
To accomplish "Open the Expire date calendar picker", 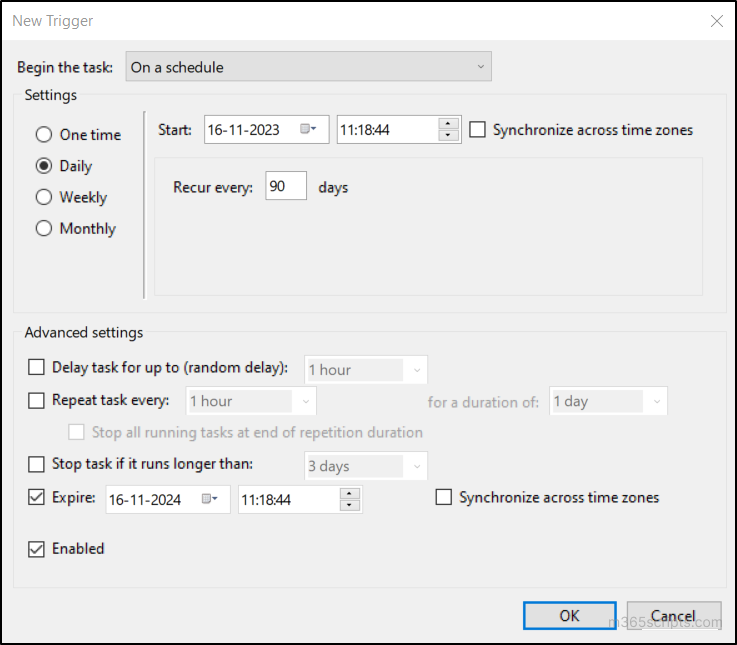I will click(x=210, y=499).
